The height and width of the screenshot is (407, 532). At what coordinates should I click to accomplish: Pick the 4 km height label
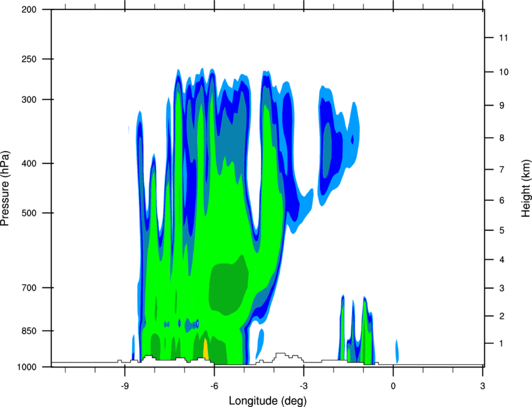coord(501,260)
